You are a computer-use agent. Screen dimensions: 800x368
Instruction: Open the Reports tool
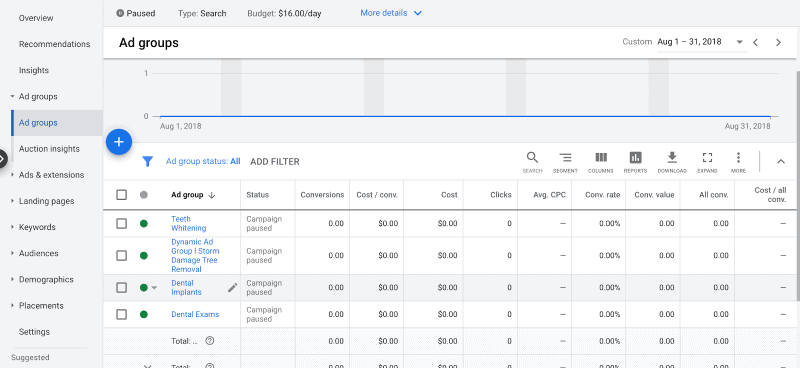point(635,162)
